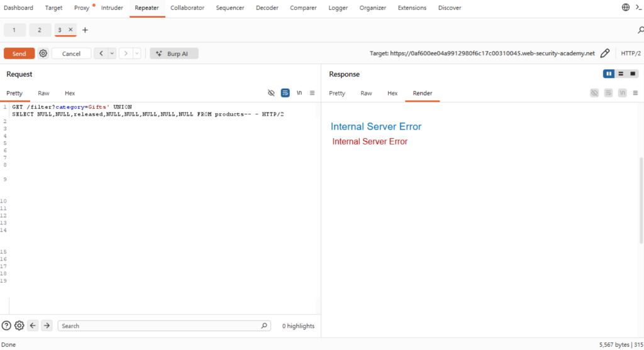This screenshot has width=644, height=350.
Task: Switch to Dashboard tab
Action: point(18,8)
